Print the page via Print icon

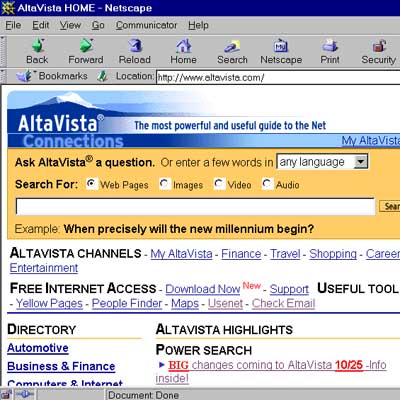(330, 46)
